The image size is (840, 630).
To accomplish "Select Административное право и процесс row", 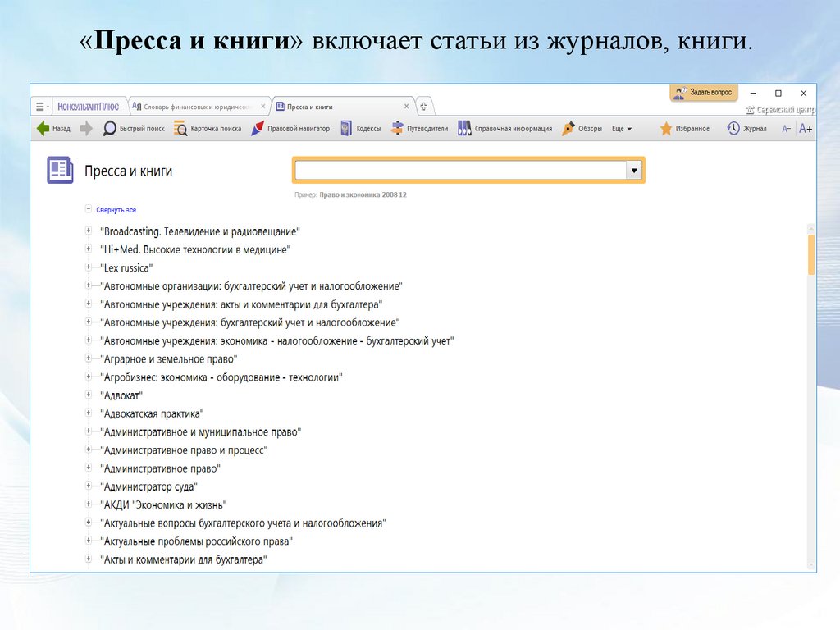I will tap(184, 450).
